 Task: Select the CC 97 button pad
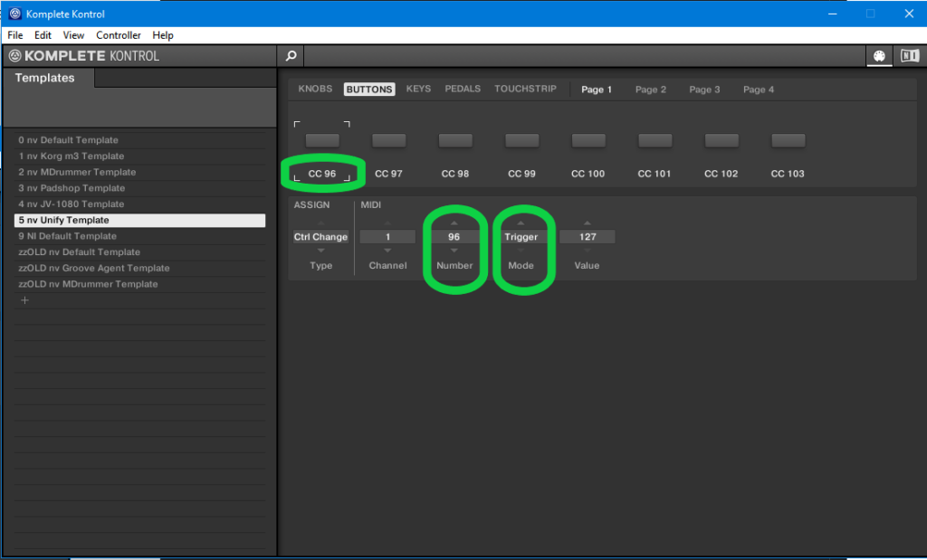[x=389, y=140]
